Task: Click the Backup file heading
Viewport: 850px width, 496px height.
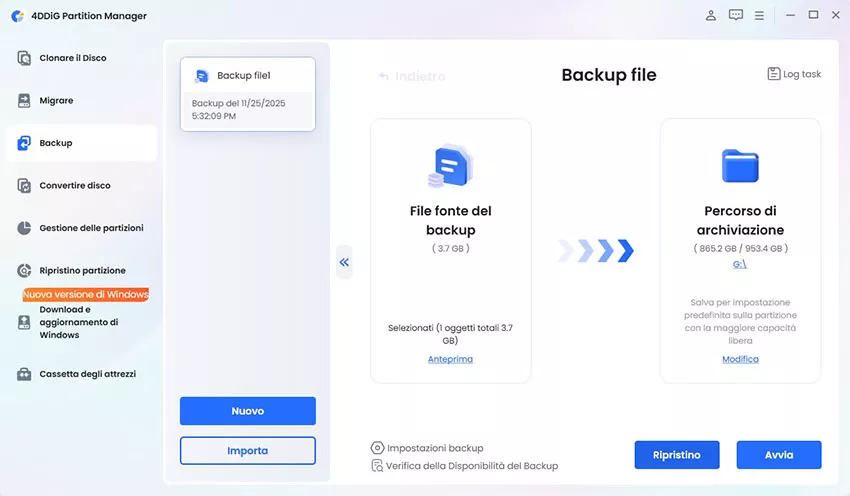Action: coord(609,75)
